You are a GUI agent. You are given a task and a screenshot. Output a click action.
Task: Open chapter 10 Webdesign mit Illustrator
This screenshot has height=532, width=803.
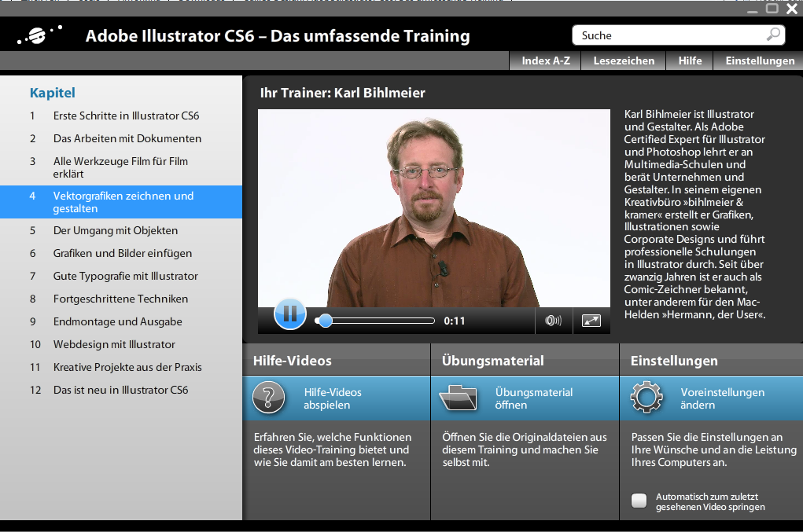(121, 344)
